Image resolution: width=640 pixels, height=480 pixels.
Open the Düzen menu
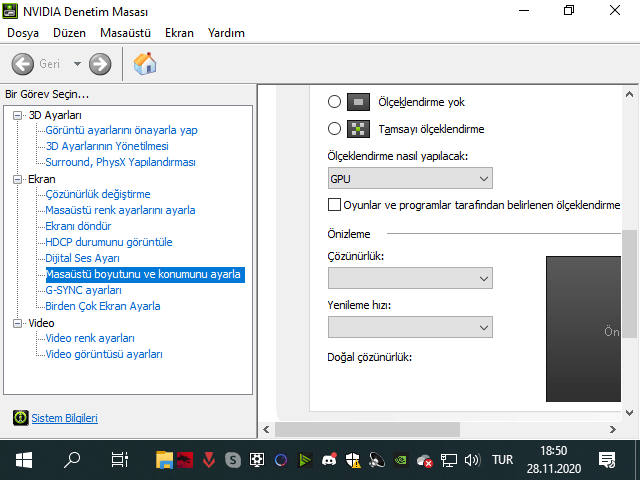69,33
